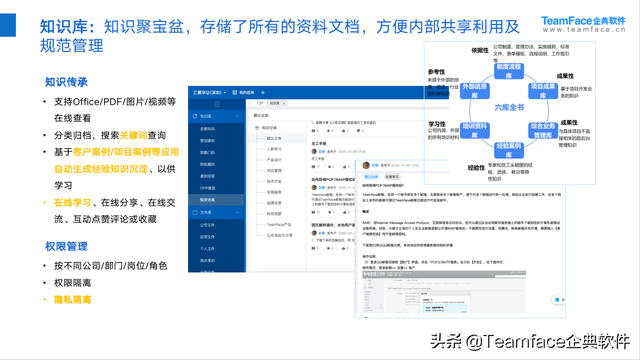640x360 pixels.
Task: Click the grid icon beside 我的应用
Action: [x=235, y=93]
